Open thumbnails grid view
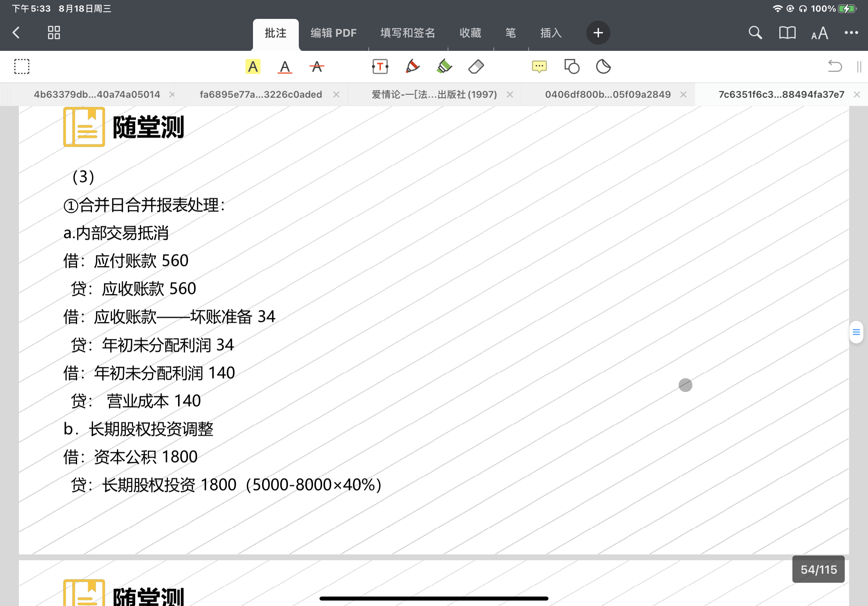 pyautogui.click(x=54, y=33)
